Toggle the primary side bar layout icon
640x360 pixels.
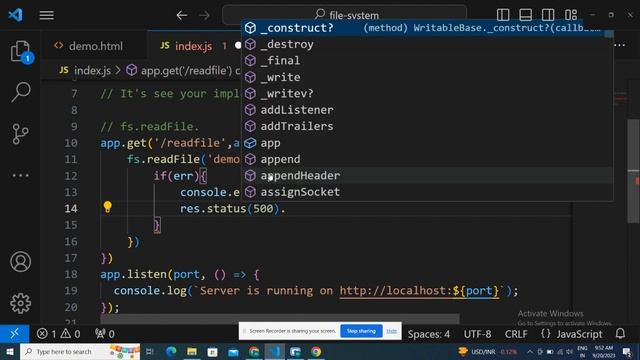coord(503,15)
